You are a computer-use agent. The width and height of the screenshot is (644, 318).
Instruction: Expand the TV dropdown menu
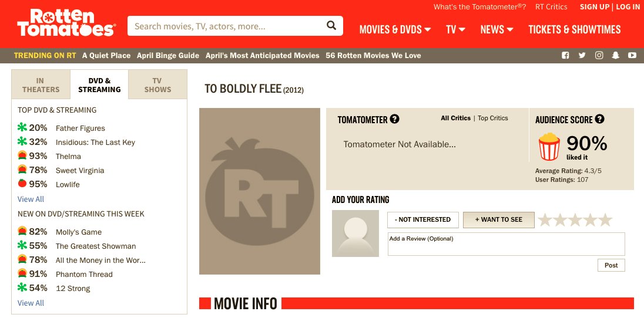coord(455,29)
